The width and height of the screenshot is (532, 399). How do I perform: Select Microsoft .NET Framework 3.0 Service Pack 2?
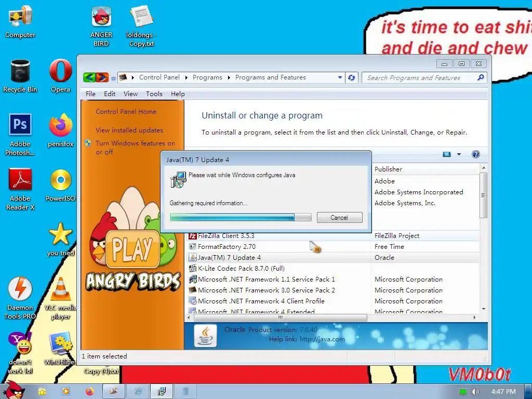[332, 290]
